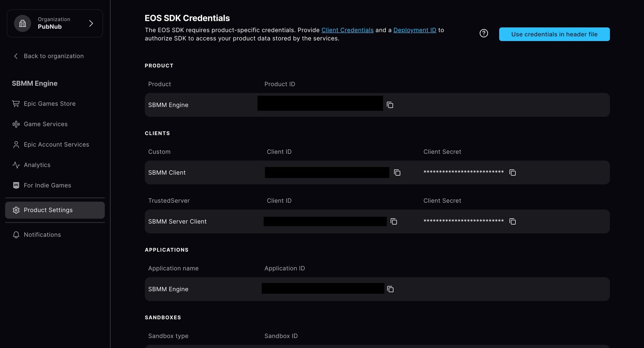This screenshot has width=644, height=348.
Task: Copy the SBMM Engine Application ID
Action: tap(390, 289)
